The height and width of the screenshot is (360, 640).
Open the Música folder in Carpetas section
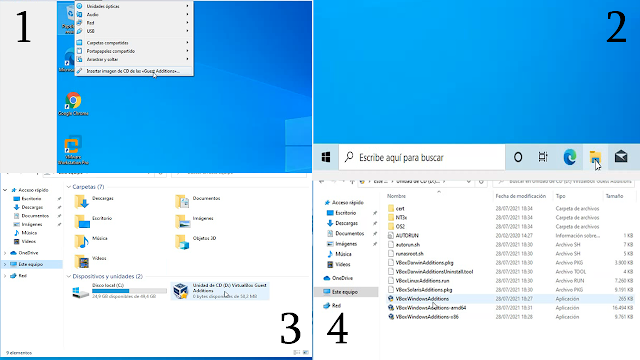coord(91,241)
